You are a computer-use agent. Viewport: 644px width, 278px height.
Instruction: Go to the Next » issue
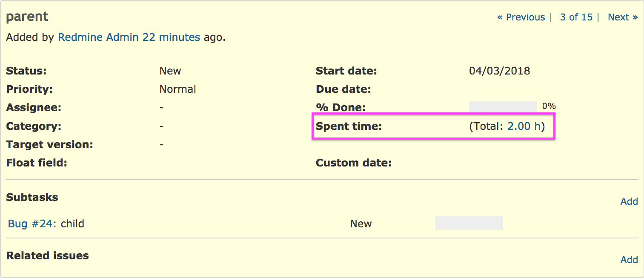coord(622,17)
